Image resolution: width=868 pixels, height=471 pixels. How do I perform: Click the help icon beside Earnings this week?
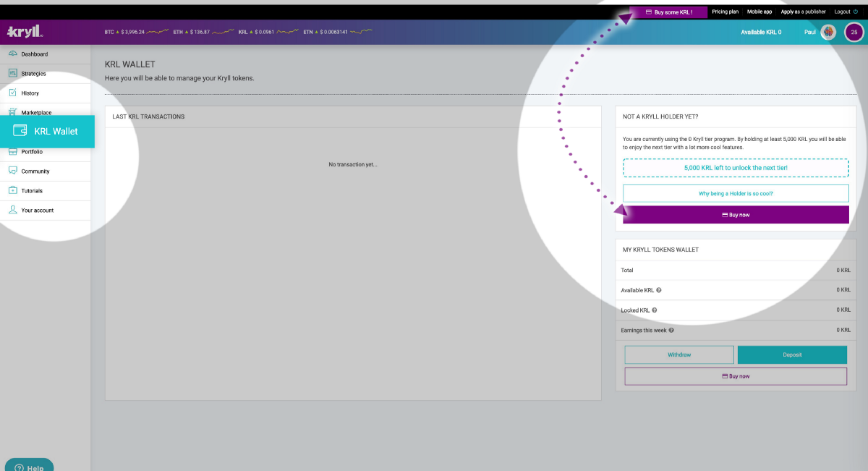tap(671, 330)
